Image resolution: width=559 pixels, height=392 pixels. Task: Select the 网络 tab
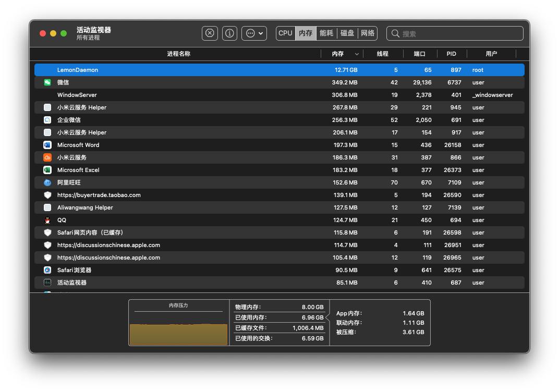coord(368,33)
